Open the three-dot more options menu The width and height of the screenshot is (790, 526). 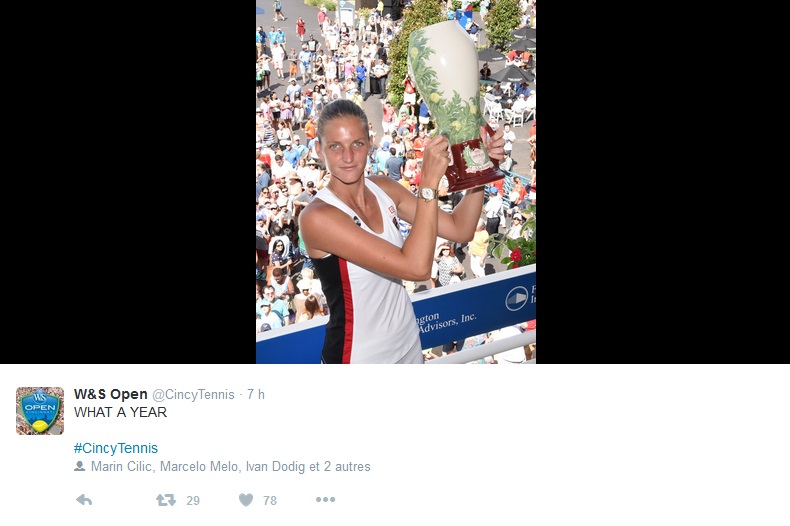coord(325,500)
